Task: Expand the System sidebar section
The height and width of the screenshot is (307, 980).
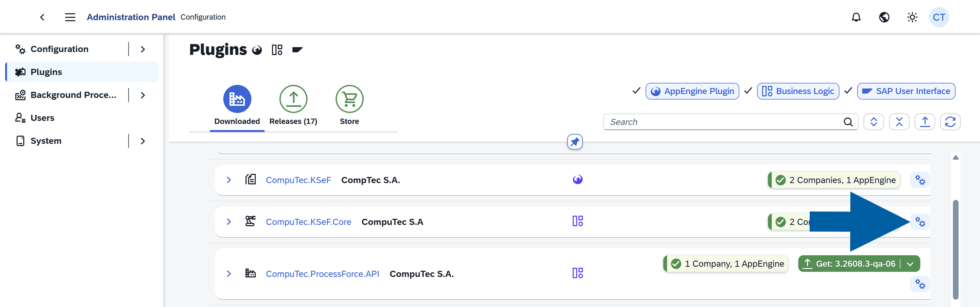Action: pyautogui.click(x=143, y=141)
